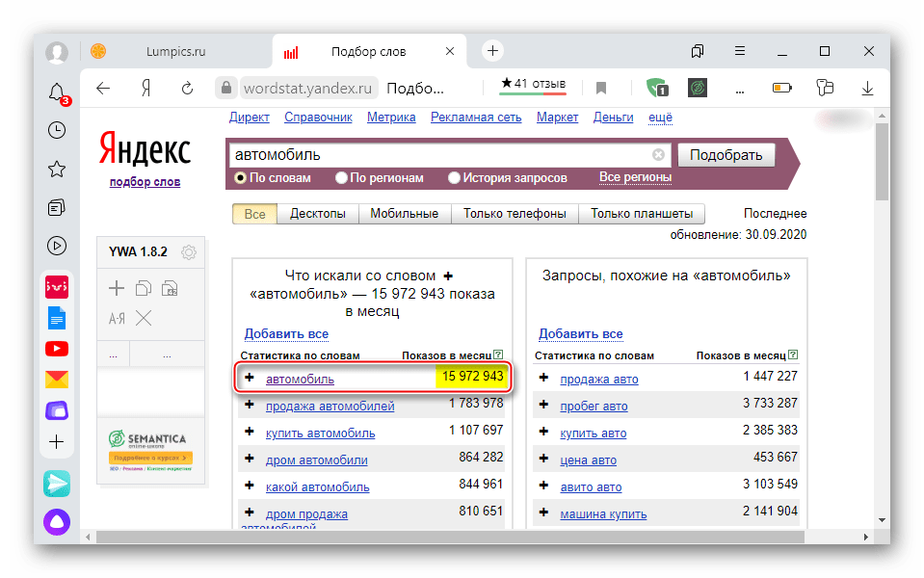Switch to the Lumpics.ru tab
The height and width of the screenshot is (578, 924).
175,52
